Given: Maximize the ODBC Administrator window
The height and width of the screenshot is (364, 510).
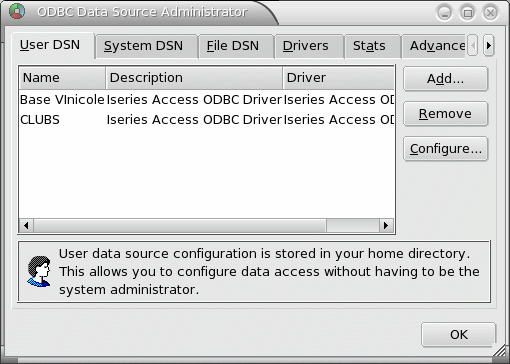Looking at the screenshot, I should (468, 13).
